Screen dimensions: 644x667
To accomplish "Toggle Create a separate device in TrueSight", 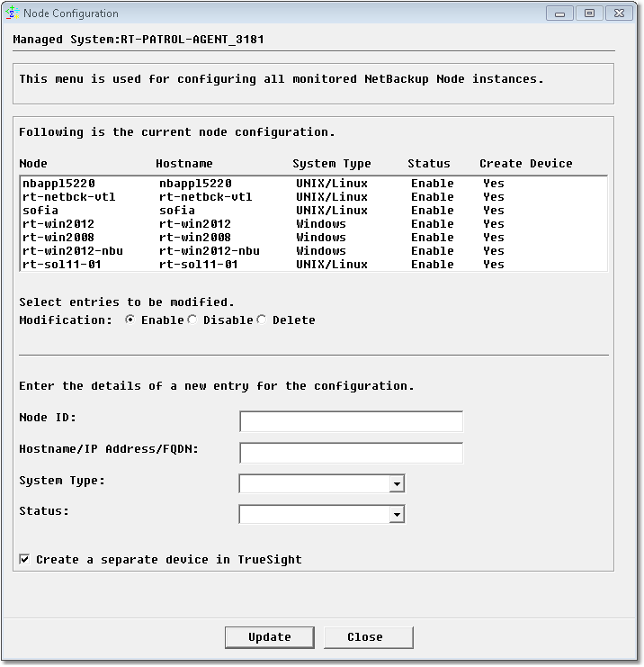I will [23, 560].
